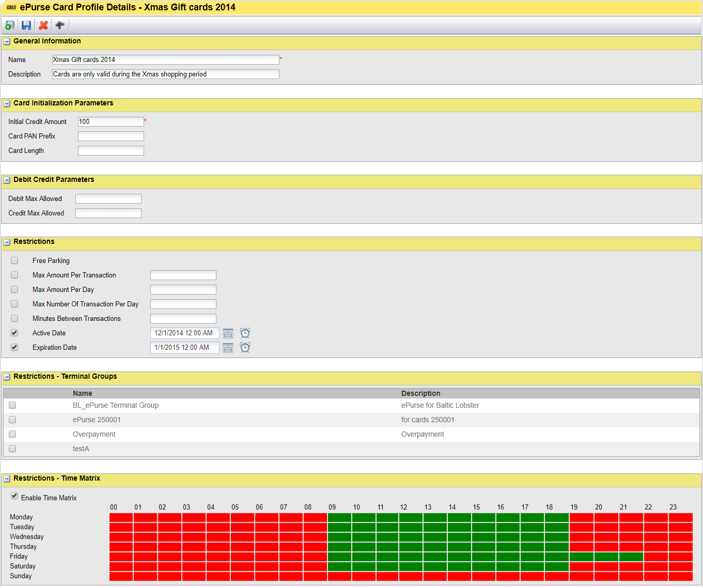Image resolution: width=703 pixels, height=588 pixels.
Task: Click Max Number Of Transaction Per Day value field
Action: coord(183,304)
